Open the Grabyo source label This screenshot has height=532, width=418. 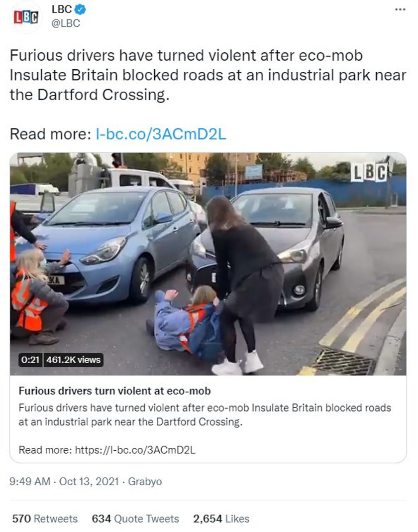click(x=145, y=482)
